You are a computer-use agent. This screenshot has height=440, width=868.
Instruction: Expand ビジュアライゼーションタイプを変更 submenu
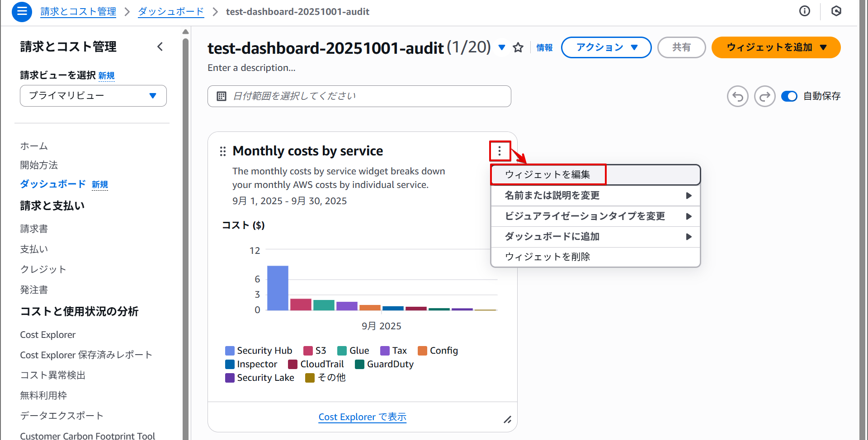click(585, 216)
